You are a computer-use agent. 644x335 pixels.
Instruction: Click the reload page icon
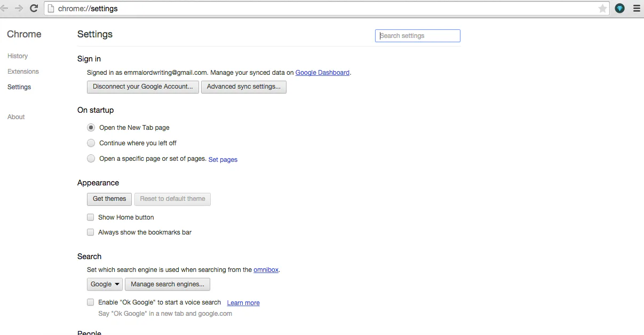pyautogui.click(x=34, y=8)
